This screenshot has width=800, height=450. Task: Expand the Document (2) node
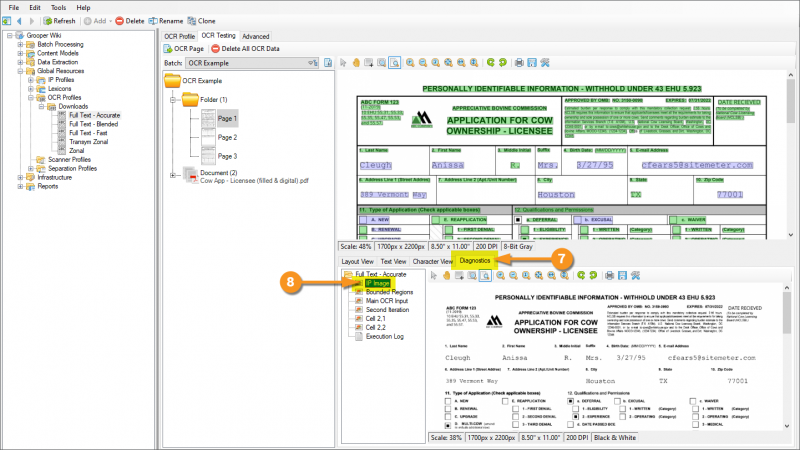[173, 173]
